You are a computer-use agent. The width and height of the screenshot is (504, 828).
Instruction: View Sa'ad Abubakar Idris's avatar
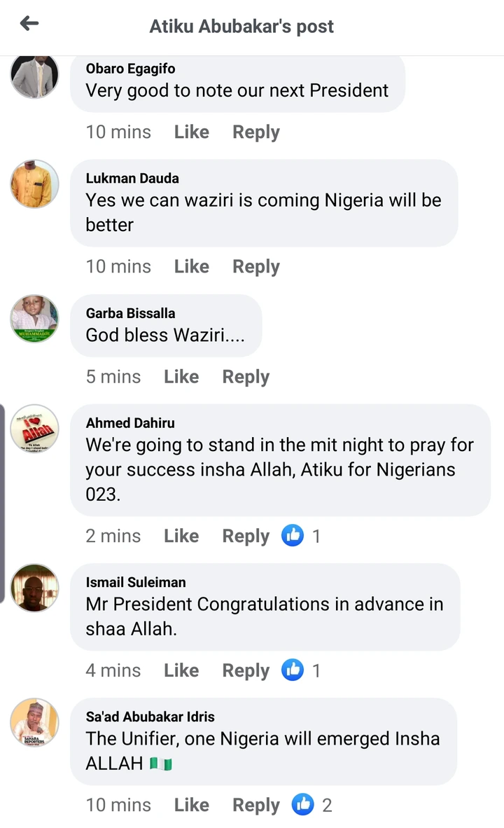point(35,722)
